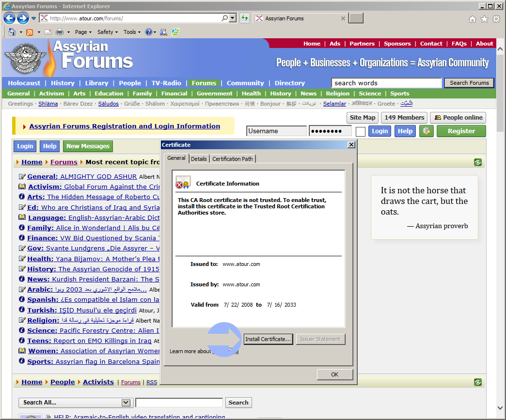Expand the Print options dropdown arrow
This screenshot has width=506, height=420.
68,32
